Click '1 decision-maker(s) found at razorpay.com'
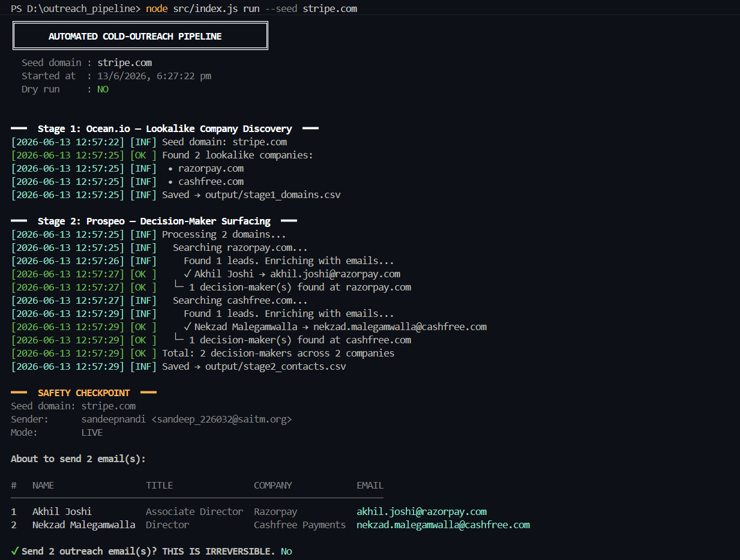The image size is (740, 560). pos(300,287)
